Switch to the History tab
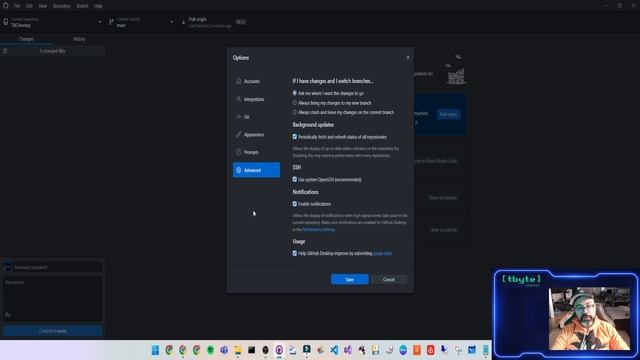640x360 pixels. [79, 39]
